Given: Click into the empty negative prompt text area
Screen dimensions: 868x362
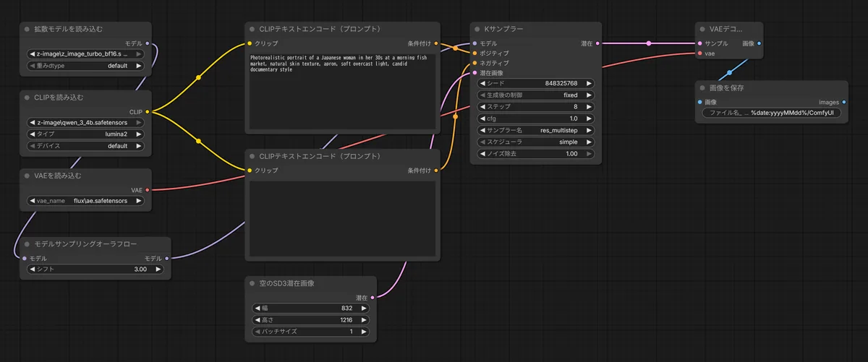Looking at the screenshot, I should [342, 217].
